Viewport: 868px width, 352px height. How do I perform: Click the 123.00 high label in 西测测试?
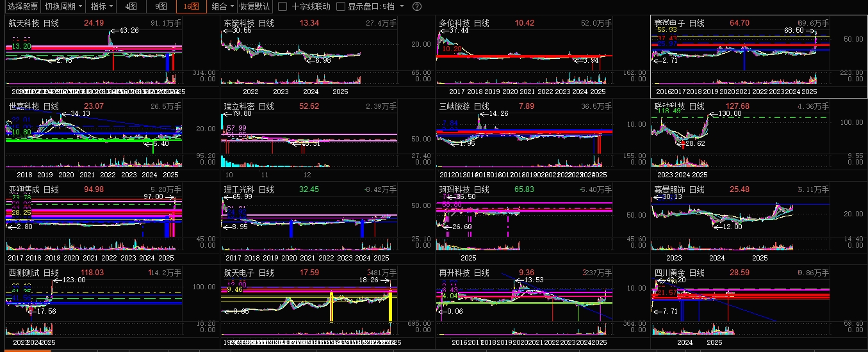74,280
